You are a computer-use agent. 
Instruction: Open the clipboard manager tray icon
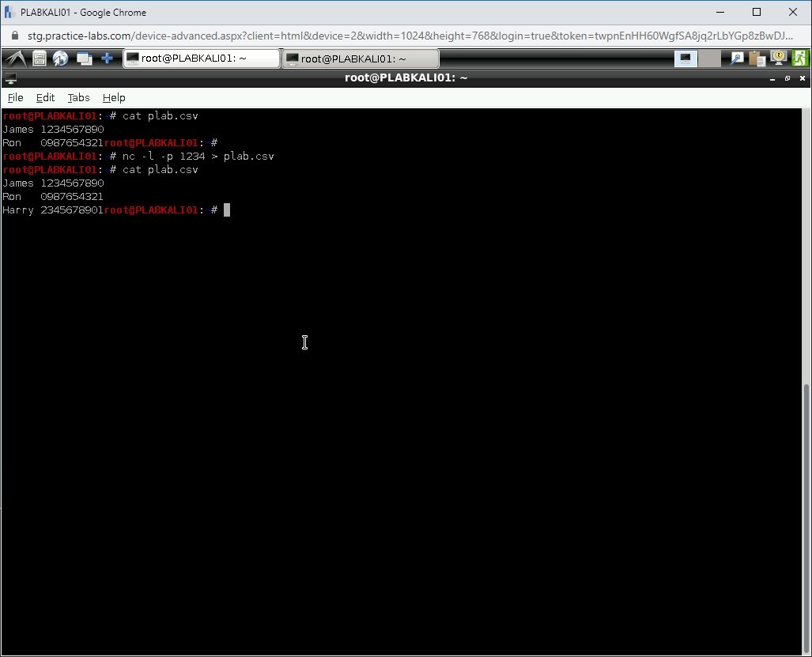tap(757, 59)
